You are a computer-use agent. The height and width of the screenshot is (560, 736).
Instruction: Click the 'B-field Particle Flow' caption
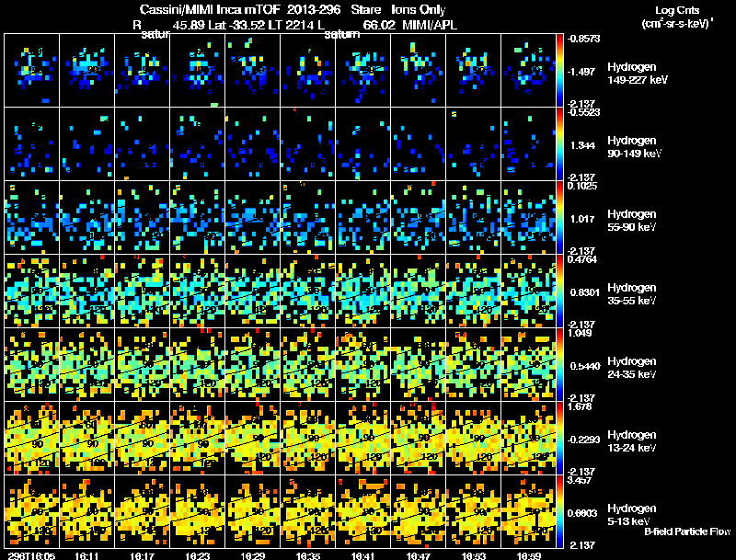point(687,531)
